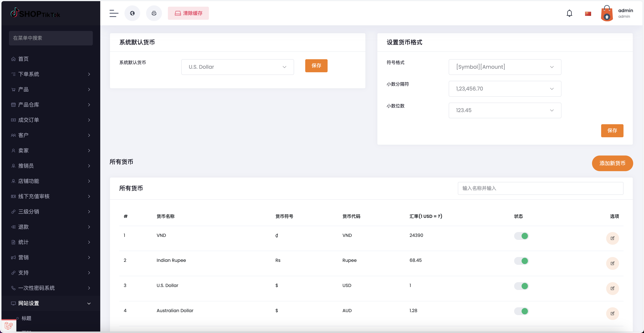Open notifications via the bell icon

pyautogui.click(x=569, y=13)
